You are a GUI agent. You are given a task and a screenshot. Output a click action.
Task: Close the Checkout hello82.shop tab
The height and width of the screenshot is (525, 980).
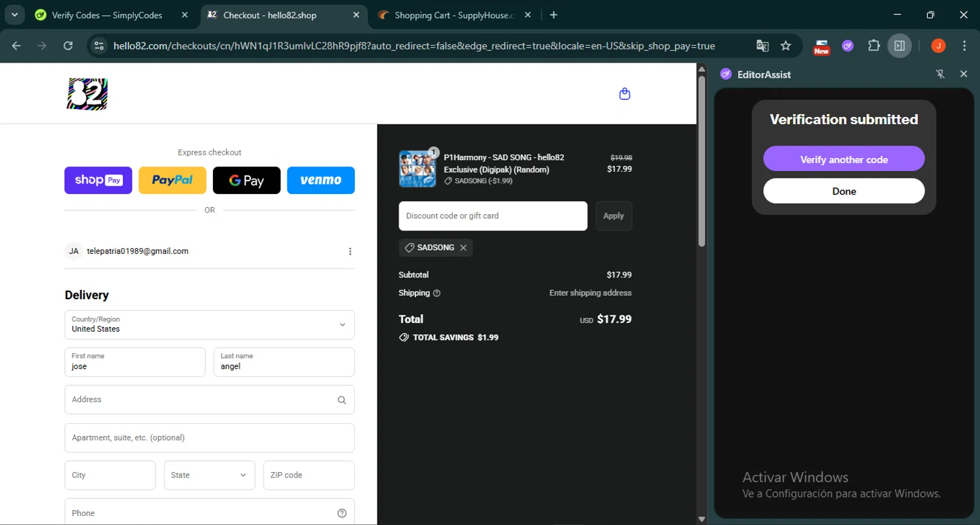357,15
